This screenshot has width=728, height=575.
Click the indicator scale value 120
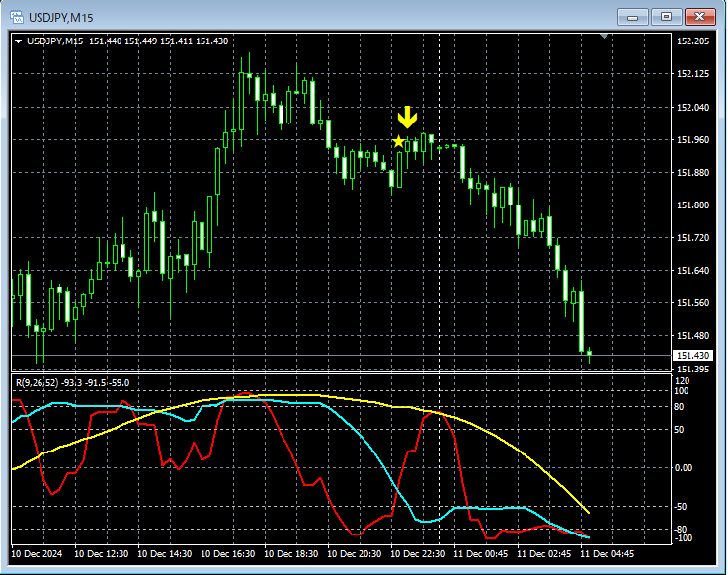[682, 381]
